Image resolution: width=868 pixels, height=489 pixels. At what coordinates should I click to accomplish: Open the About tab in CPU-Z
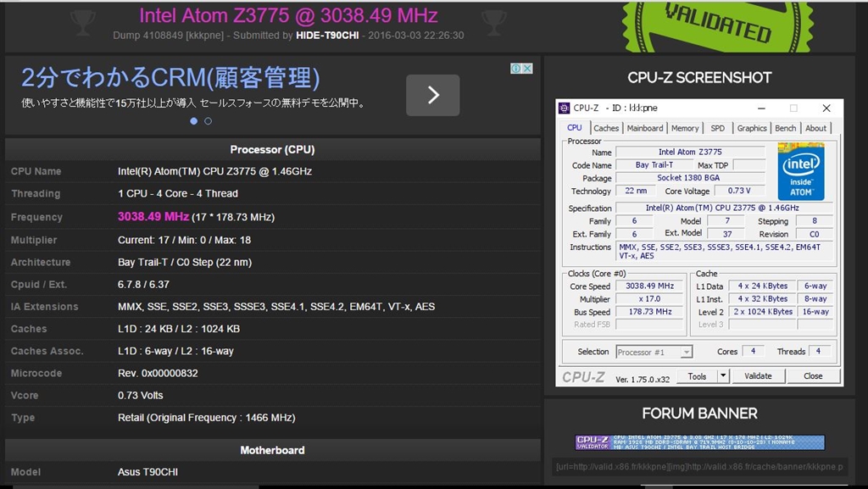(x=815, y=128)
